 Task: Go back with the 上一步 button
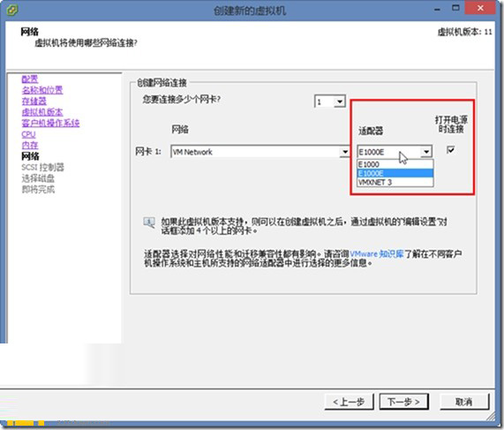tap(349, 402)
